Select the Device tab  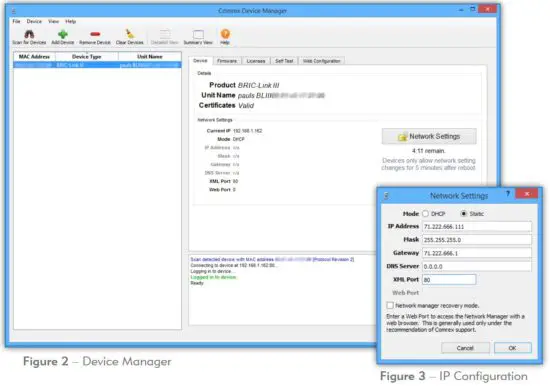(200, 61)
